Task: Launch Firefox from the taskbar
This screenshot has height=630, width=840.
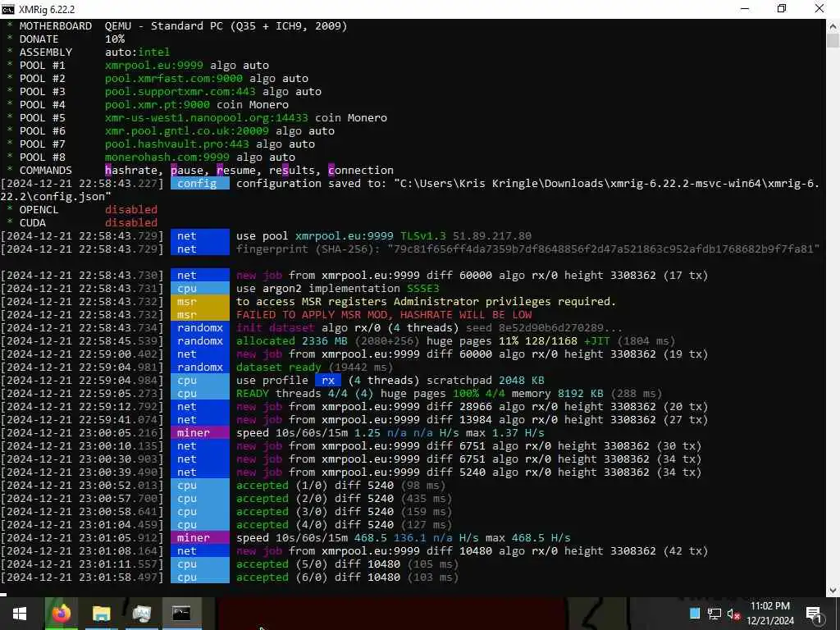Action: [x=61, y=614]
